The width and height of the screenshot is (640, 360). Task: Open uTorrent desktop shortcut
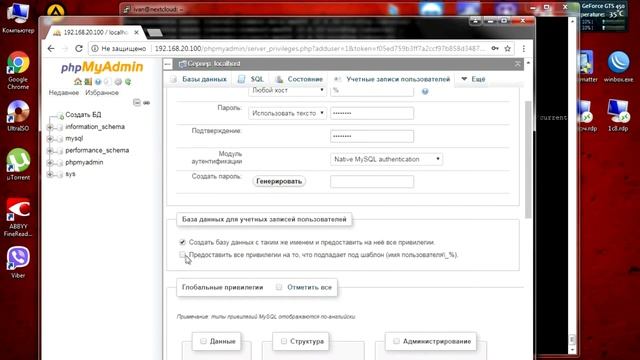(18, 164)
